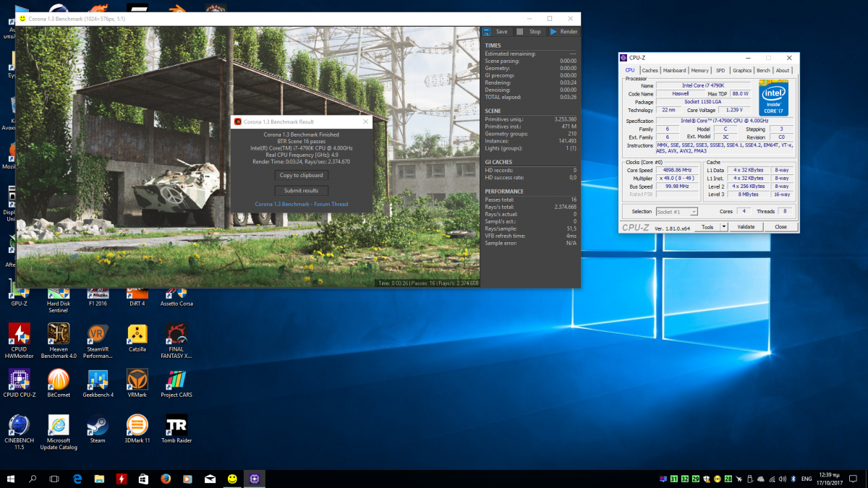This screenshot has height=488, width=868.
Task: Open Bluetooth tray icon
Action: pyautogui.click(x=793, y=479)
